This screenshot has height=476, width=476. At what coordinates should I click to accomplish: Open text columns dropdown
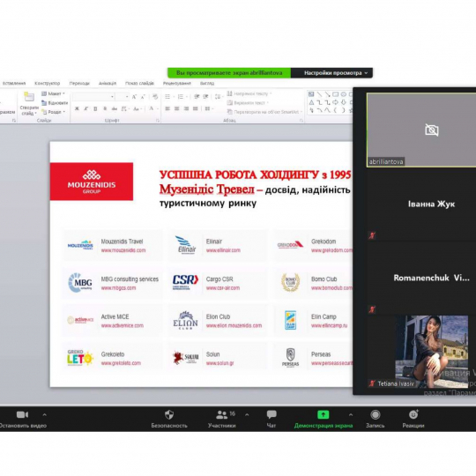[209, 108]
